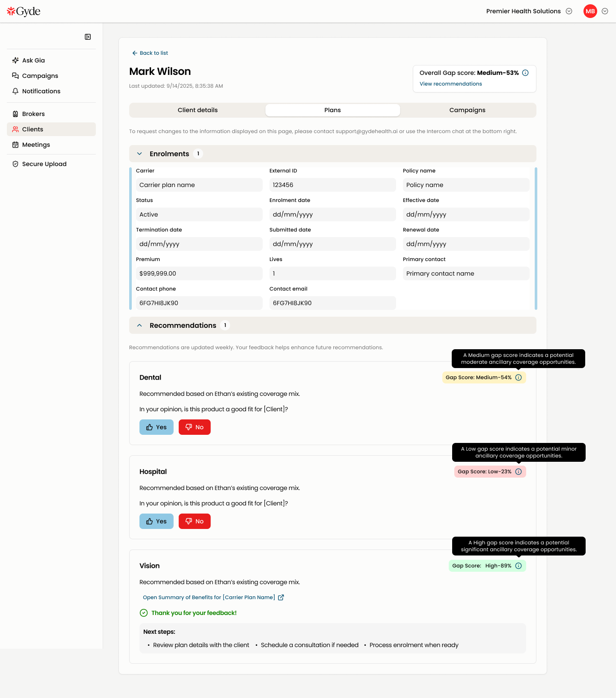
Task: Click the Contact phone field
Action: coord(199,303)
